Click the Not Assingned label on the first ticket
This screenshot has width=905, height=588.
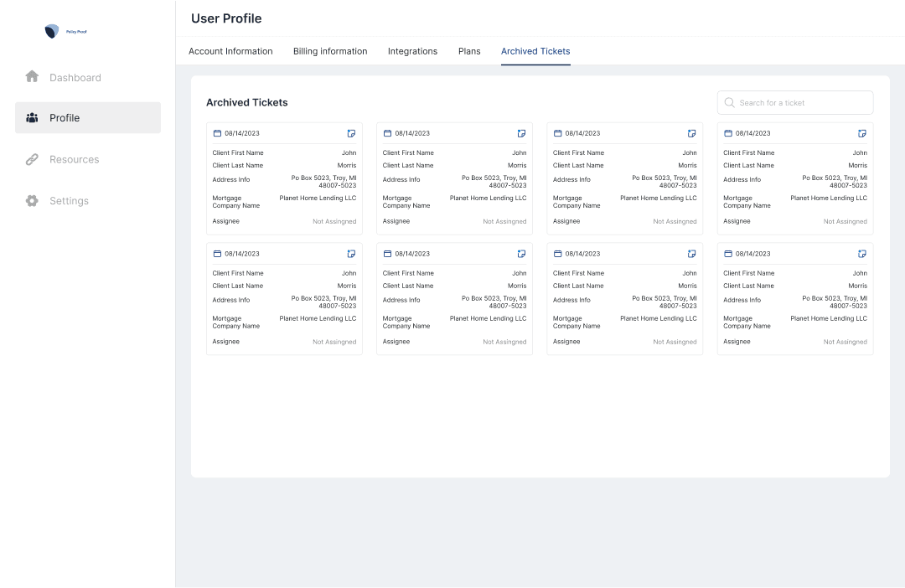click(x=334, y=221)
